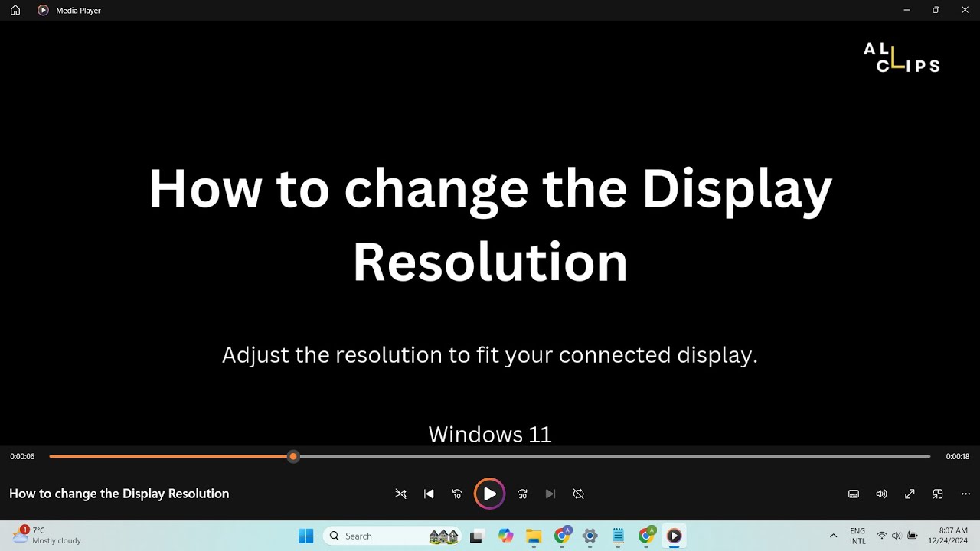Skip back 10 seconds
Image resolution: width=980 pixels, height=551 pixels.
click(x=457, y=494)
